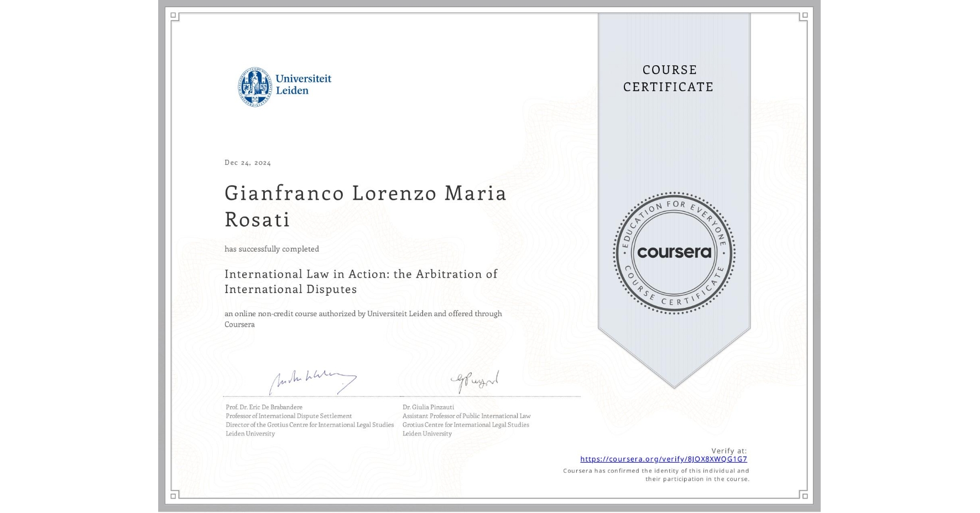The height and width of the screenshot is (513, 980).
Task: Click the coursera wordmark inside the seal
Action: click(x=674, y=253)
